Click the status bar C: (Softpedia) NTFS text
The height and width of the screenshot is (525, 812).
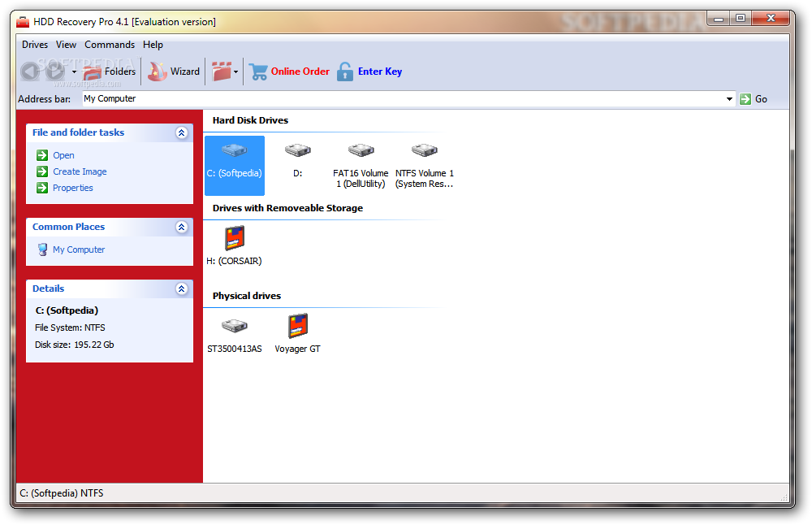click(x=62, y=493)
